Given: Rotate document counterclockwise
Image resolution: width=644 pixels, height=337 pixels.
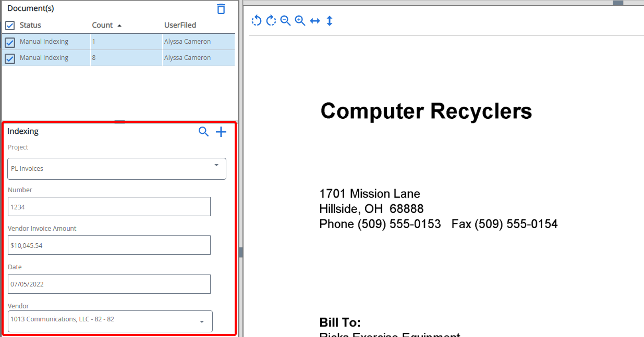Looking at the screenshot, I should (256, 21).
